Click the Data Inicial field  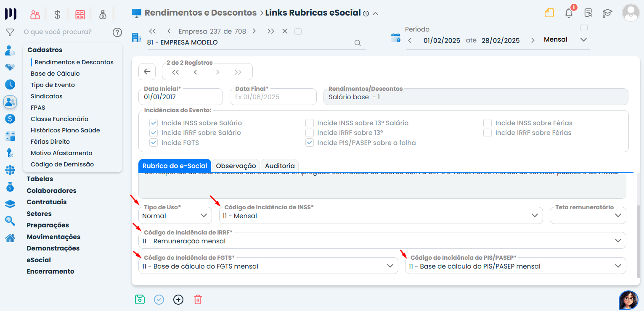[180, 97]
